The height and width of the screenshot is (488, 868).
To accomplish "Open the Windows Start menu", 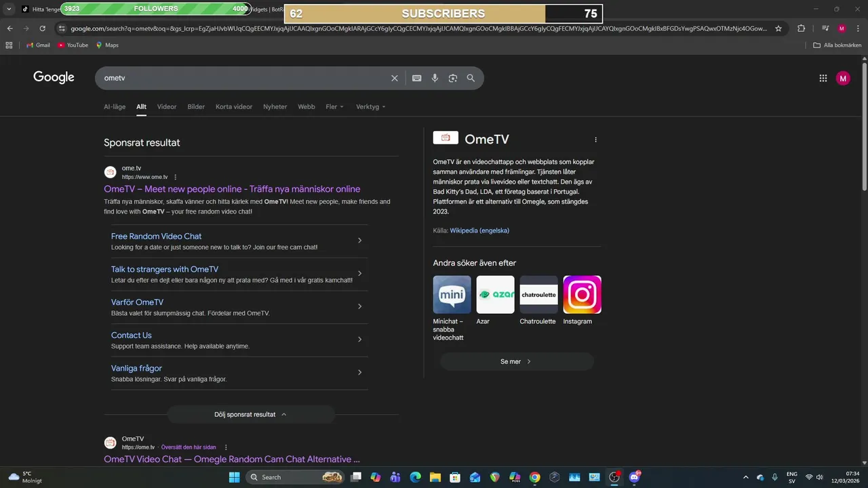I will tap(234, 477).
